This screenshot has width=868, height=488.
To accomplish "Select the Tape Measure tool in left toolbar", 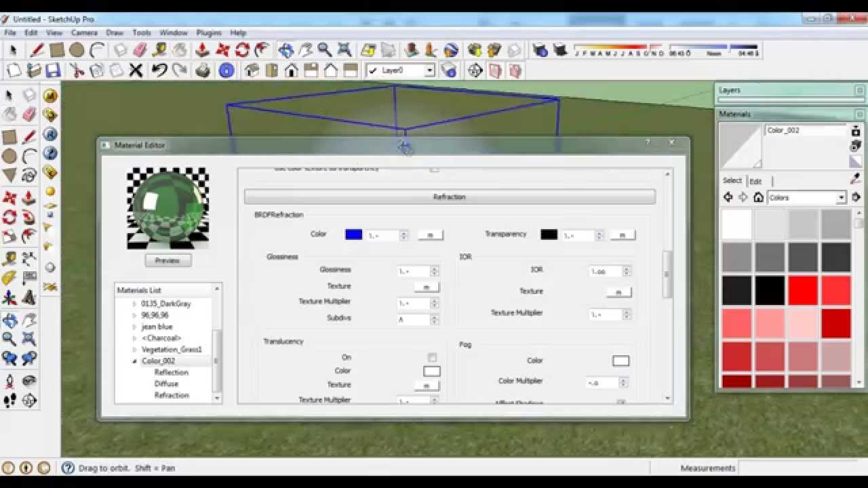I will (x=9, y=259).
